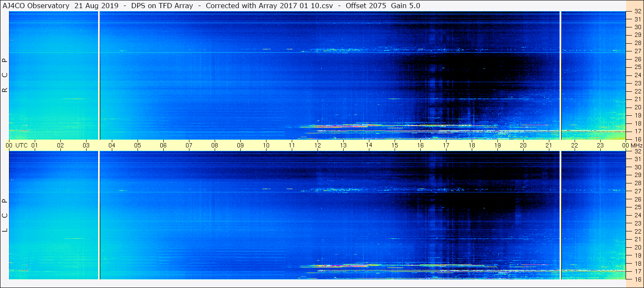Image resolution: width=644 pixels, height=288 pixels.
Task: Click the '00' hour label beside 'UTC'
Action: pos(9,145)
